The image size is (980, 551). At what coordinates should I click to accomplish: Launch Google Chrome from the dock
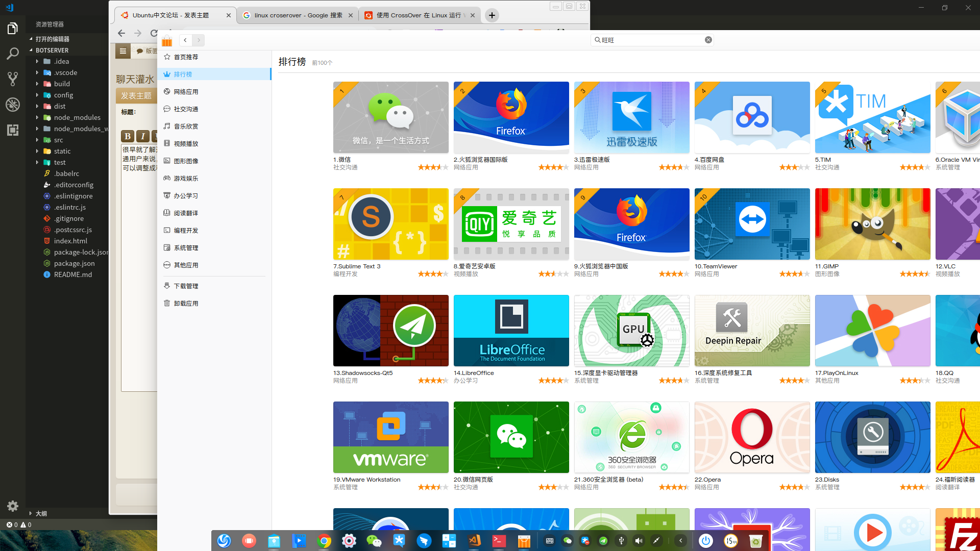pyautogui.click(x=324, y=541)
